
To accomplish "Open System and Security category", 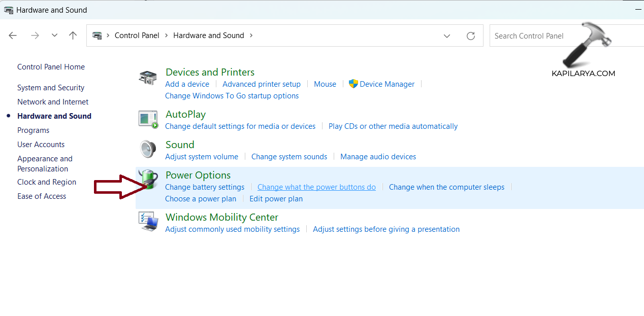I will (51, 88).
